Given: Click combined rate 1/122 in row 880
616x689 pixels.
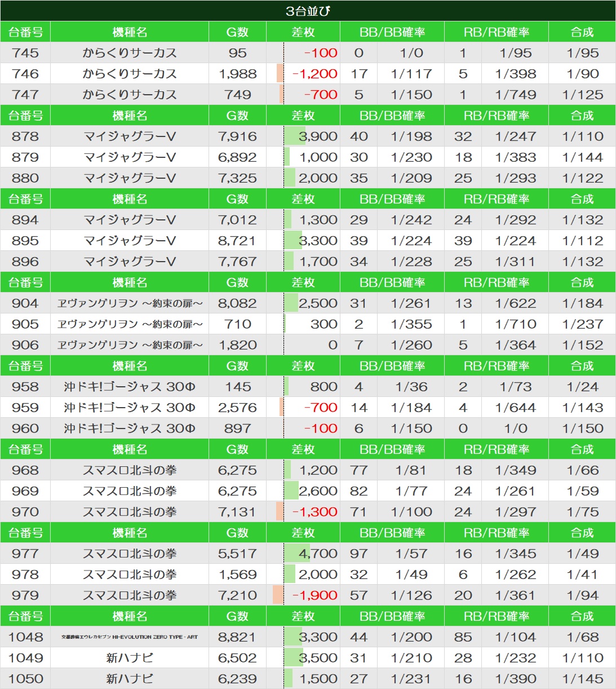Looking at the screenshot, I should tap(583, 178).
